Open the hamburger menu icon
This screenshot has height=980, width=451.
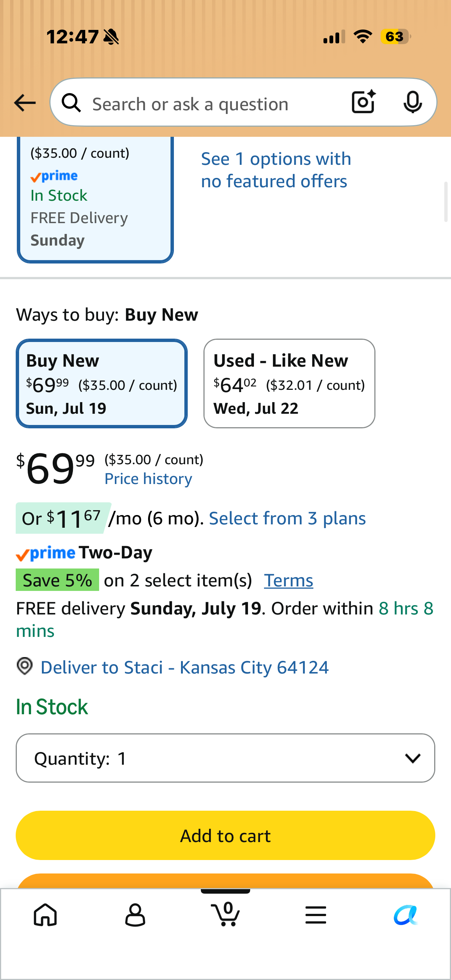point(316,915)
